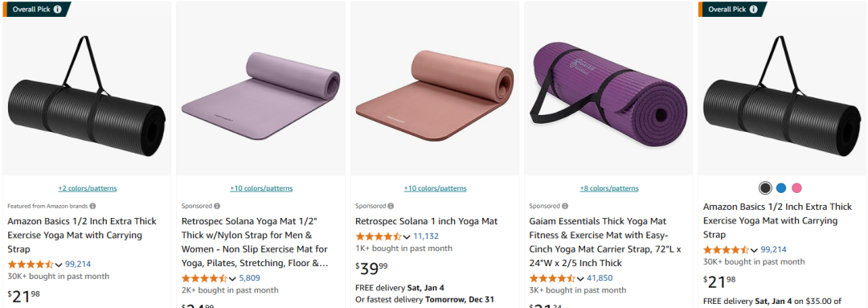Click info icon on first Overall Pick badge
The width and height of the screenshot is (868, 308).
[58, 10]
